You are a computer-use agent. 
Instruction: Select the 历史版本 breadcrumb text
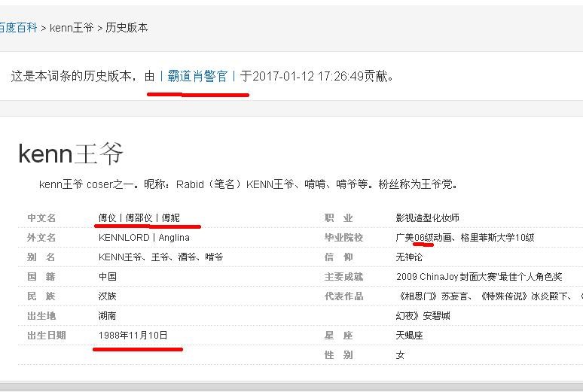click(x=127, y=28)
